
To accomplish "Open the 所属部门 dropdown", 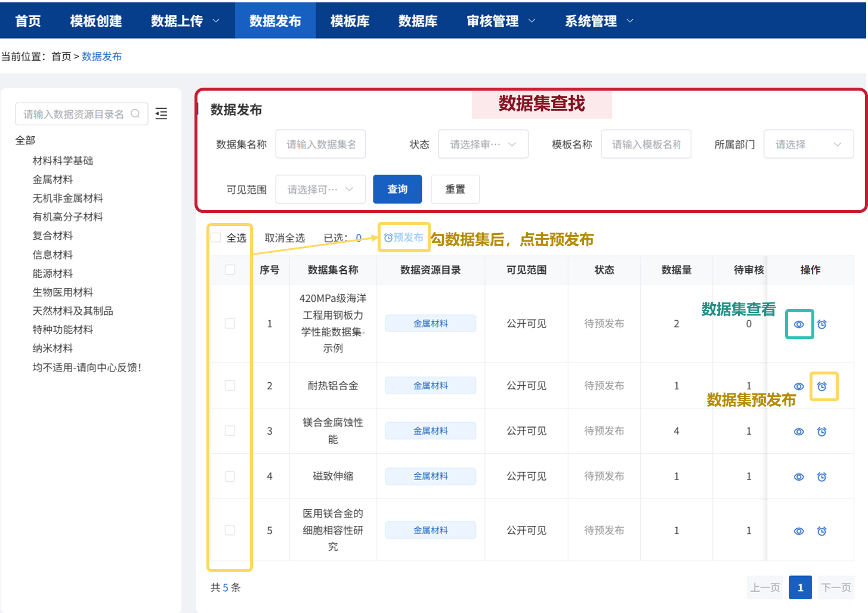I will (808, 144).
